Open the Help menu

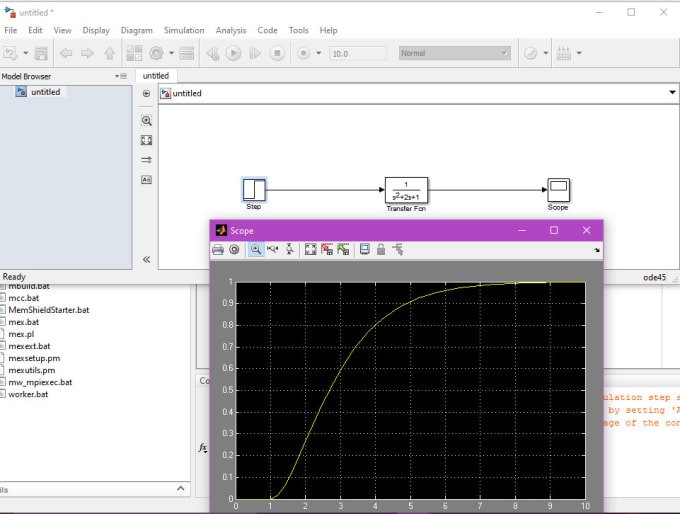(328, 30)
